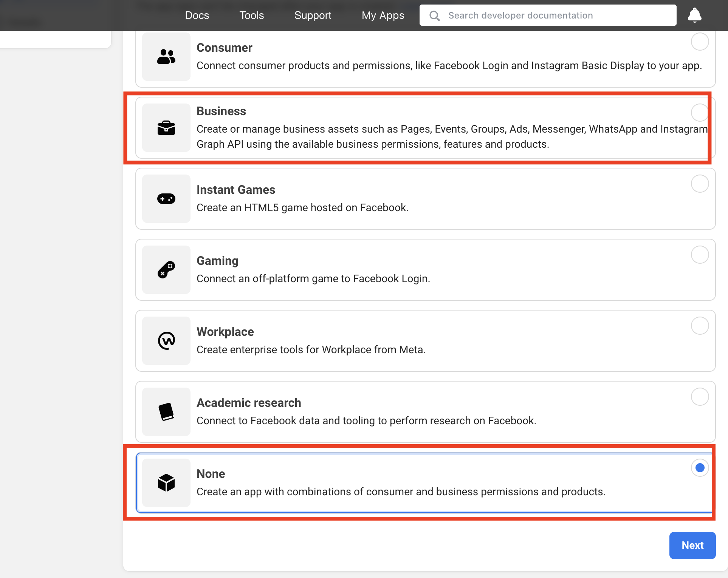This screenshot has height=578, width=728.
Task: Click the Workplace logo icon
Action: coord(166,341)
